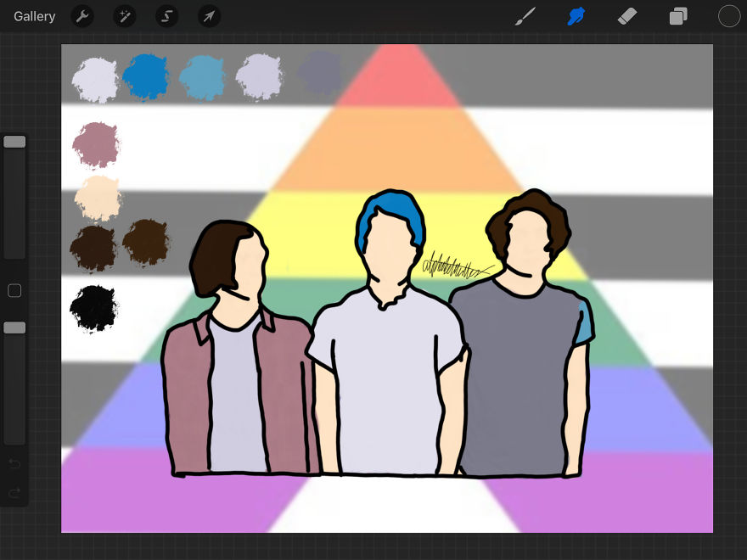Activate the Smudge tool
Image resolution: width=747 pixels, height=560 pixels.
coord(576,16)
